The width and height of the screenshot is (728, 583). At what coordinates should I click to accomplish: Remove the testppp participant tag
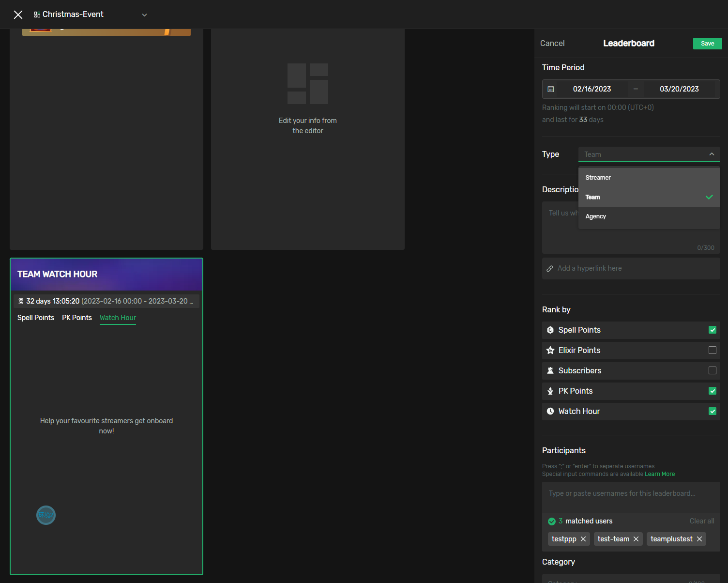click(583, 539)
